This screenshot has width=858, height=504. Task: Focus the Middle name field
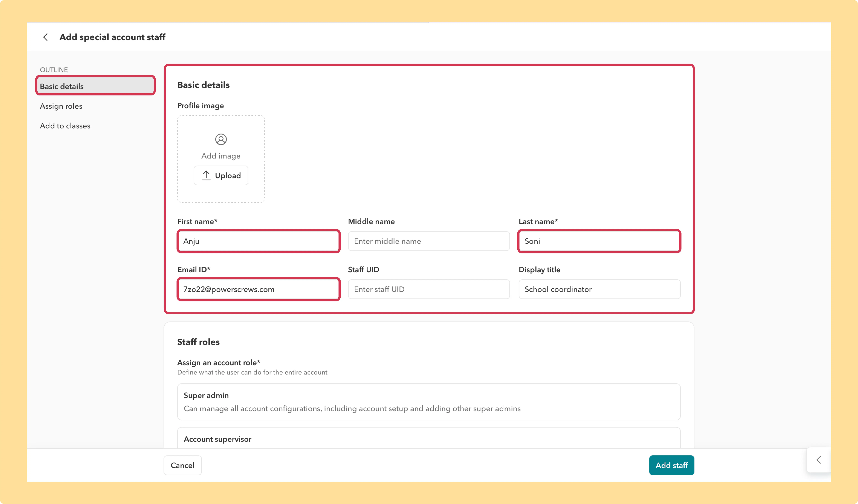point(429,241)
